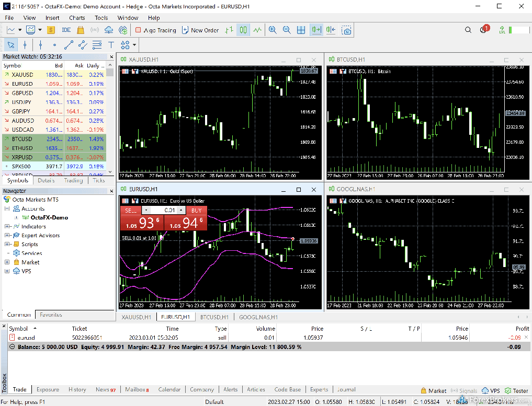Switch to the BTCUSD,H1 chart tab
Viewport: 532px width, 406px height.
pyautogui.click(x=214, y=317)
